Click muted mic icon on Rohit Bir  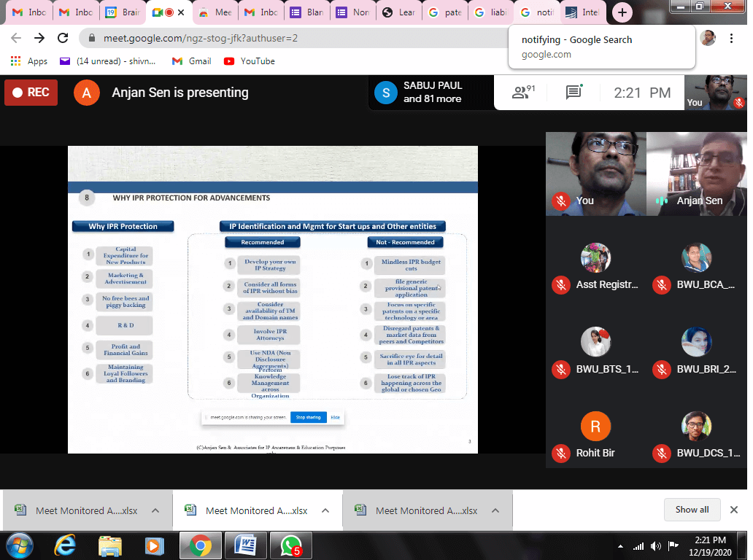click(x=560, y=453)
